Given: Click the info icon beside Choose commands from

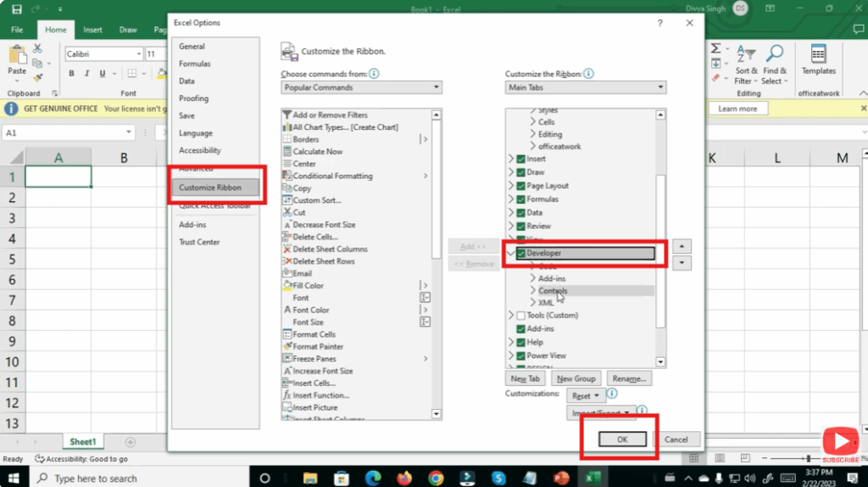Looking at the screenshot, I should (374, 74).
